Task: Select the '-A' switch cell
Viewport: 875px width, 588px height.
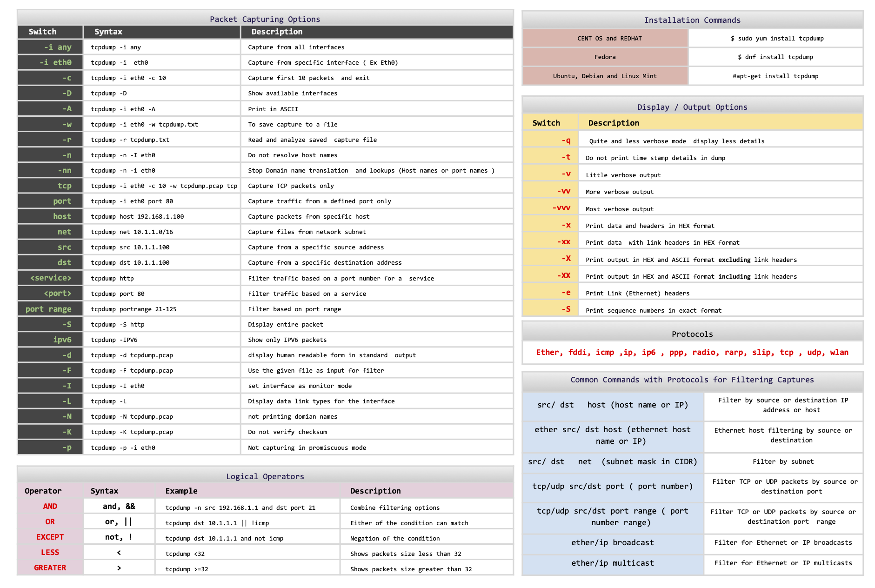Action: 50,109
